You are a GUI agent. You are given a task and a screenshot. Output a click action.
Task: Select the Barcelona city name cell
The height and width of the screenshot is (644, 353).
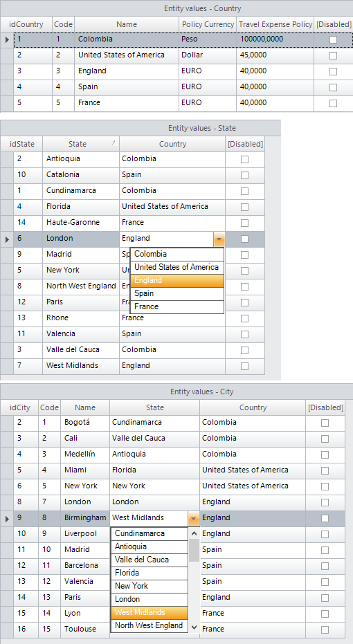point(85,566)
